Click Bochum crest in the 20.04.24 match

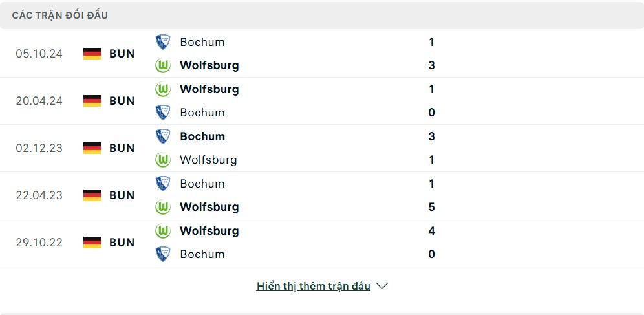pyautogui.click(x=162, y=113)
